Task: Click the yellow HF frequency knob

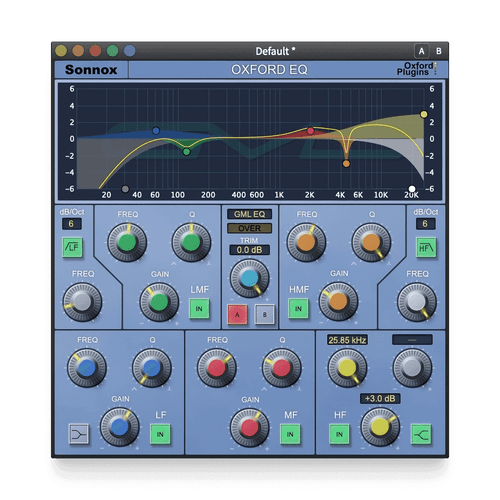Action: click(x=347, y=368)
